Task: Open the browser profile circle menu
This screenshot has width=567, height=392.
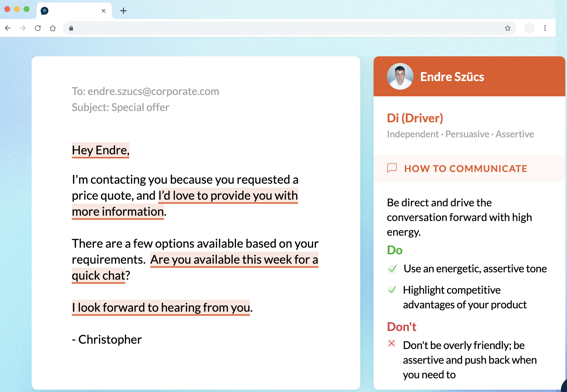Action: coord(529,28)
